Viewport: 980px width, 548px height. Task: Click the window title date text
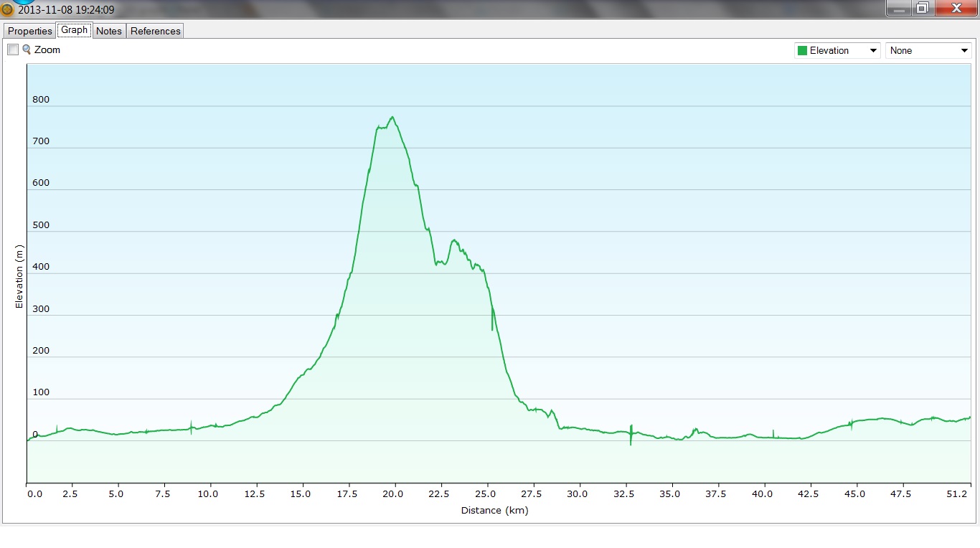point(66,10)
